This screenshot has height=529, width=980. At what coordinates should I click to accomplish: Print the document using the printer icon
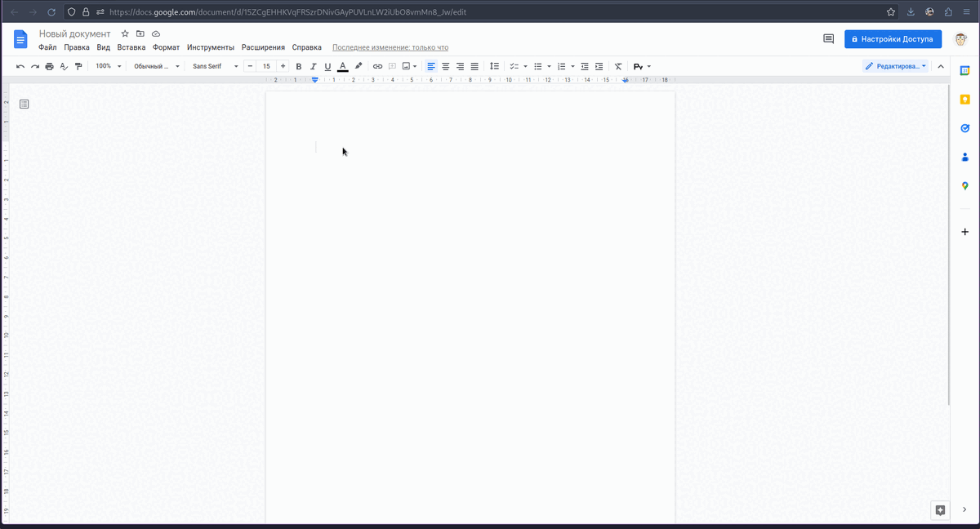(50, 66)
